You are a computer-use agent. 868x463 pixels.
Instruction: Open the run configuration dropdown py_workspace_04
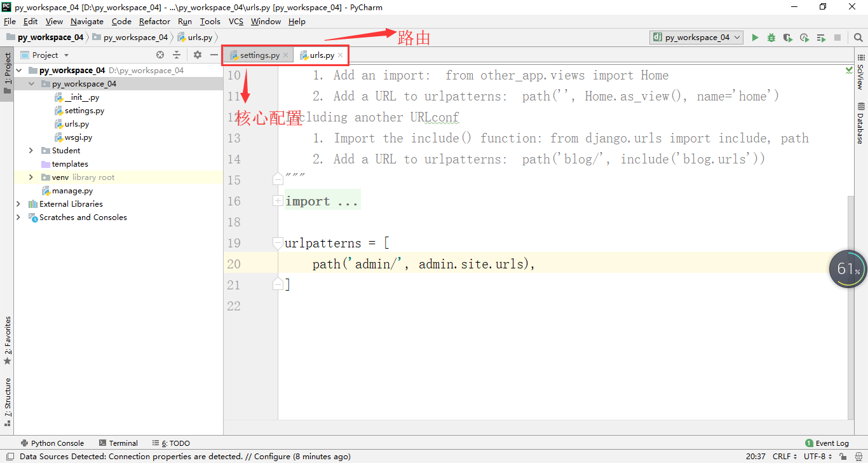(696, 38)
